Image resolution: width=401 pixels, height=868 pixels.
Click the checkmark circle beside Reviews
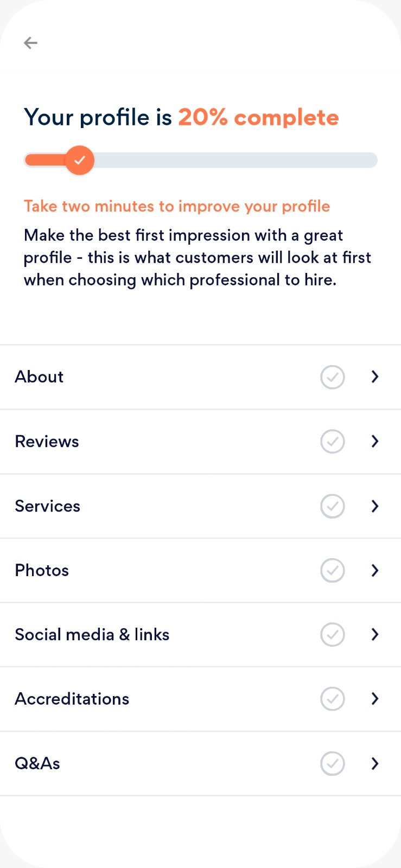tap(333, 442)
